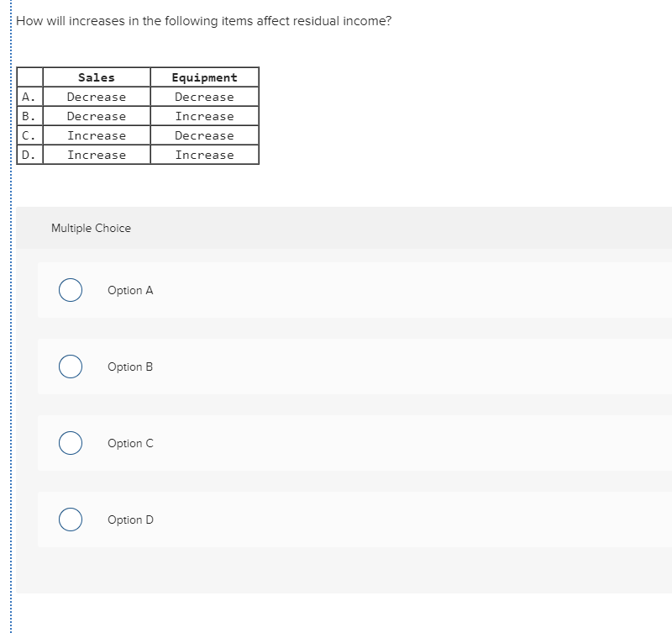Click row D in the answer table
This screenshot has width=672, height=633.
tap(28, 155)
